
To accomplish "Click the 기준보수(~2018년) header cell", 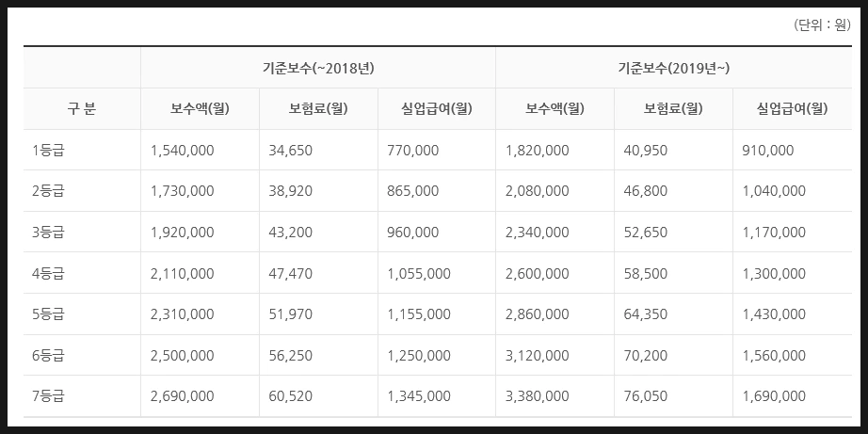I will (x=318, y=68).
